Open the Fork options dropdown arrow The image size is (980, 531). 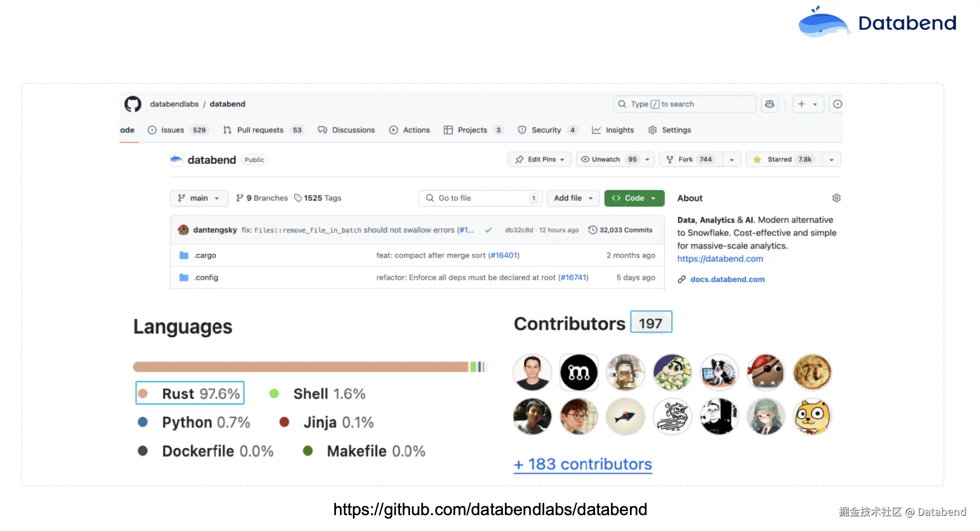click(x=732, y=159)
